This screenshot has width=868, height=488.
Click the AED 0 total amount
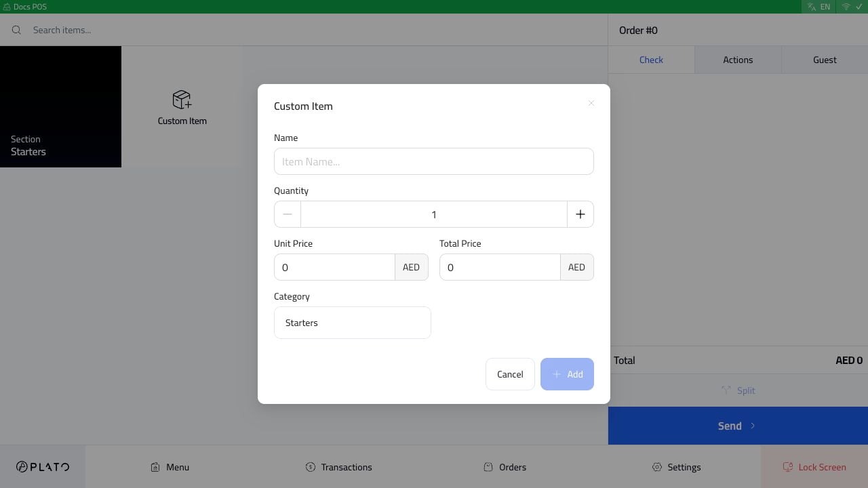pyautogui.click(x=849, y=361)
